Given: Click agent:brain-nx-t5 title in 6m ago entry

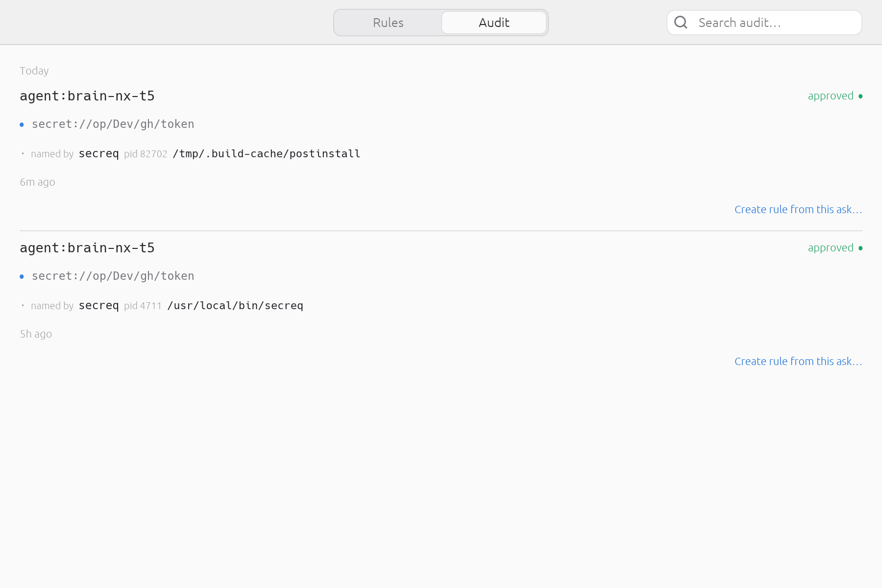Looking at the screenshot, I should point(87,96).
